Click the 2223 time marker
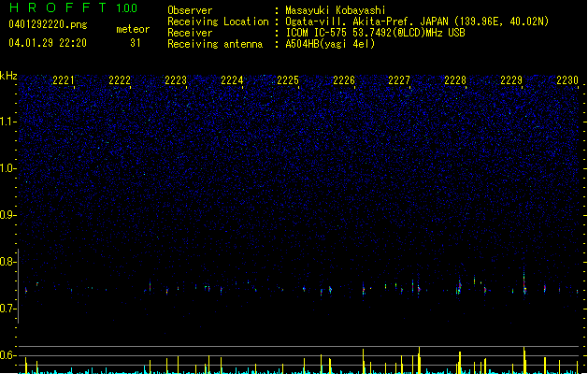Viewport: 588px width, 374px height. (x=176, y=80)
